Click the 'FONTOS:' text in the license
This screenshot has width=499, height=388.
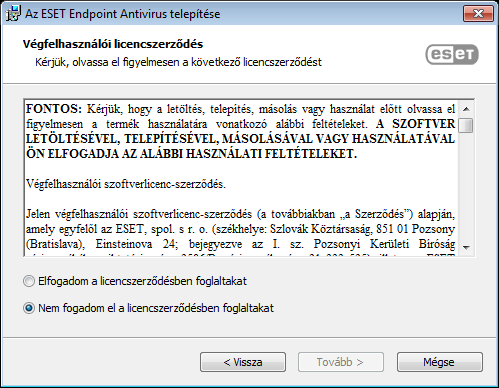[x=54, y=109]
